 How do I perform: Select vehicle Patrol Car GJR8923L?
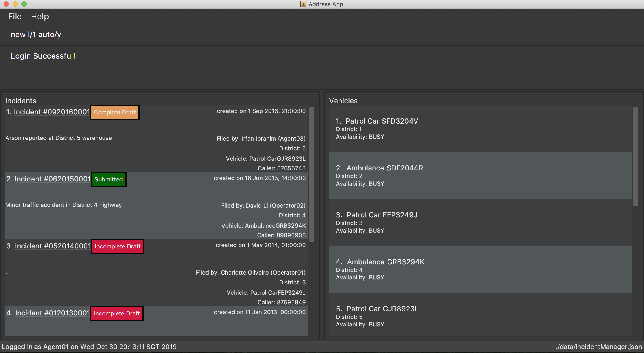point(480,314)
